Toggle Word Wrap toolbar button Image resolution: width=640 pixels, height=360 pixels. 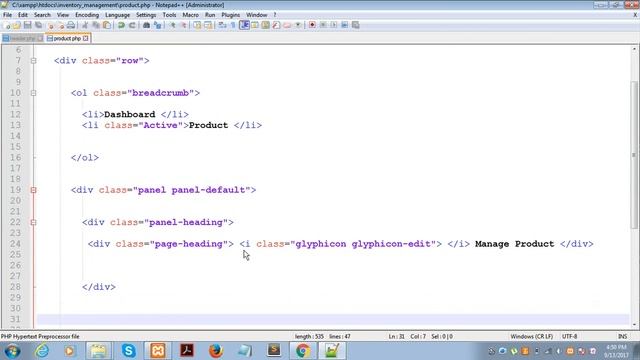click(x=222, y=25)
